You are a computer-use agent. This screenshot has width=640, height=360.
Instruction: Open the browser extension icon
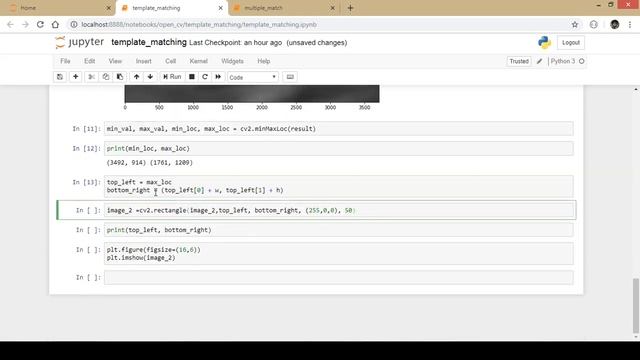click(593, 24)
